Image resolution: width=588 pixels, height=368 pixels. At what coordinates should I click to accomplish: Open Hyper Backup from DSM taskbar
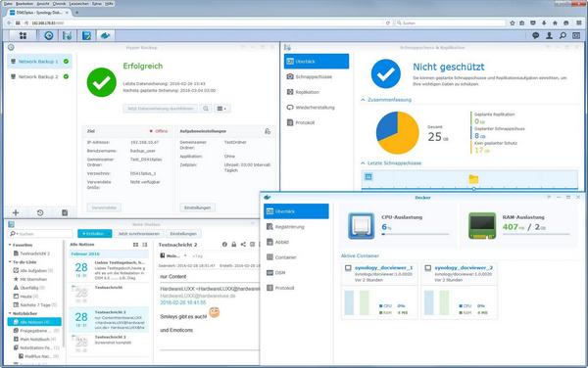[49, 35]
